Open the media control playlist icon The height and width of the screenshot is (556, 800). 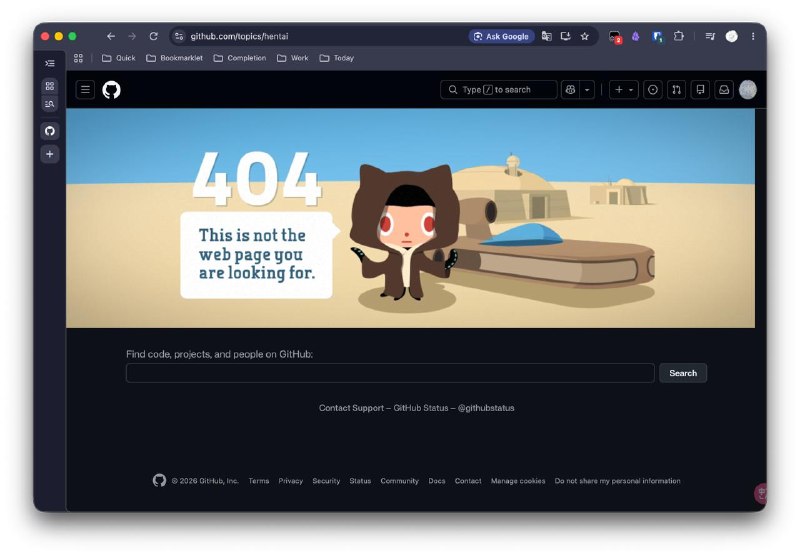(x=710, y=36)
